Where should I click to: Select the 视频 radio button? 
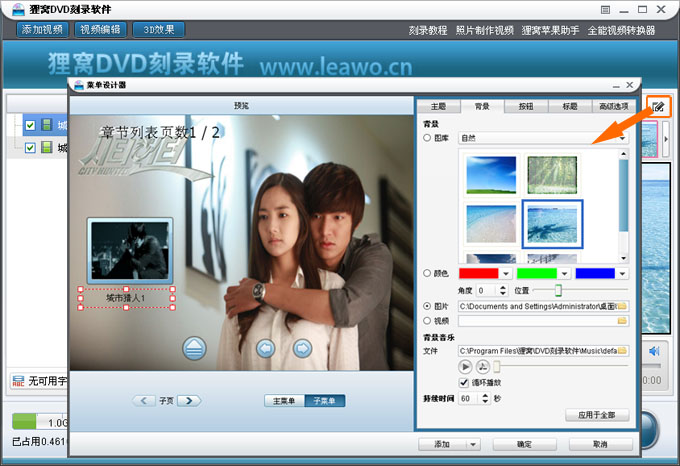[x=427, y=321]
